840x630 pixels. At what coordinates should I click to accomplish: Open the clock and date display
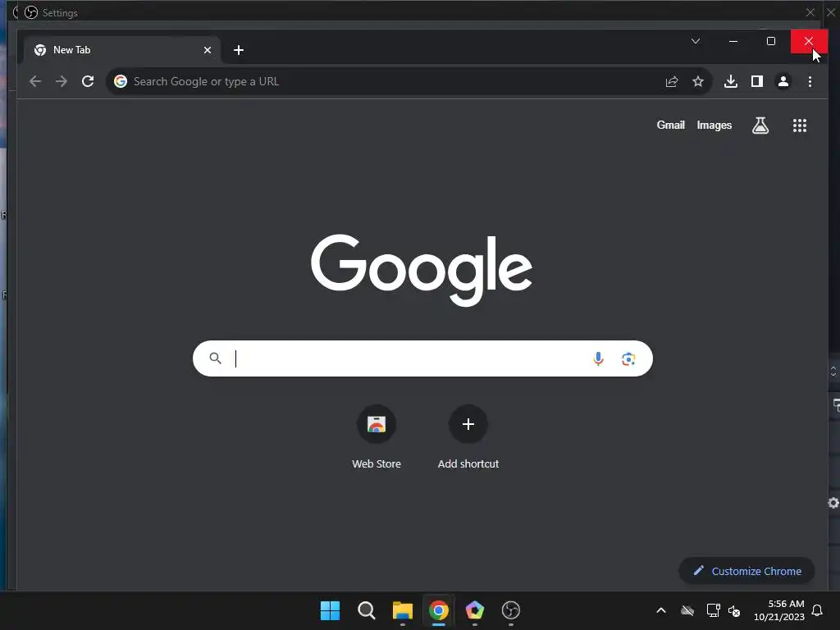779,610
